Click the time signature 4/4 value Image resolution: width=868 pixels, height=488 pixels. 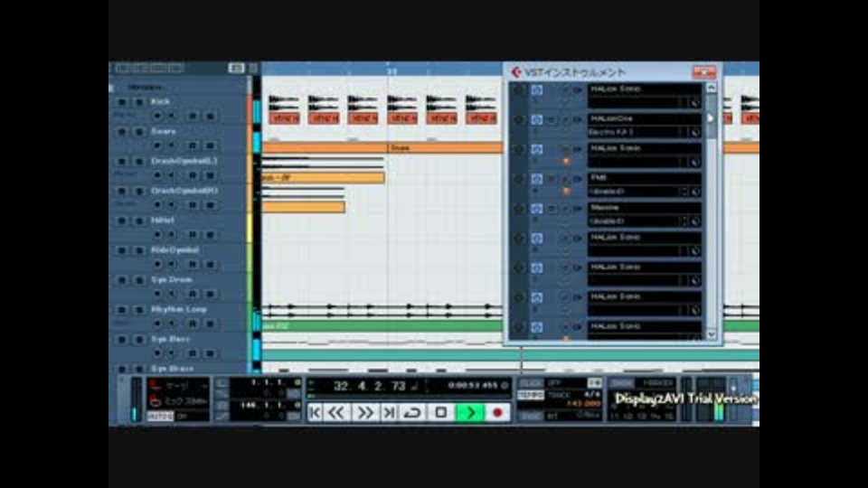click(591, 395)
